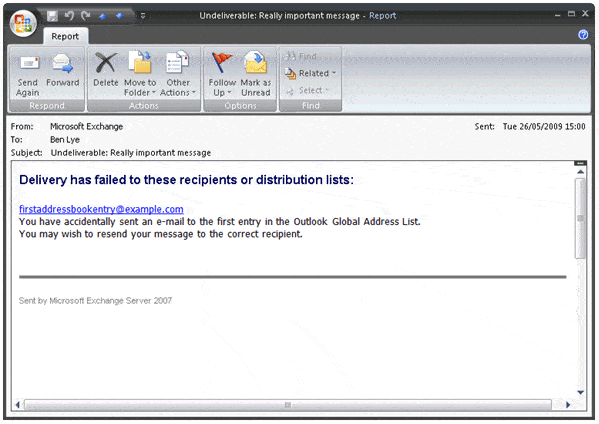This screenshot has height=424, width=599.
Task: Click the 'You have accidentally sent' line
Action: pyautogui.click(x=220, y=222)
